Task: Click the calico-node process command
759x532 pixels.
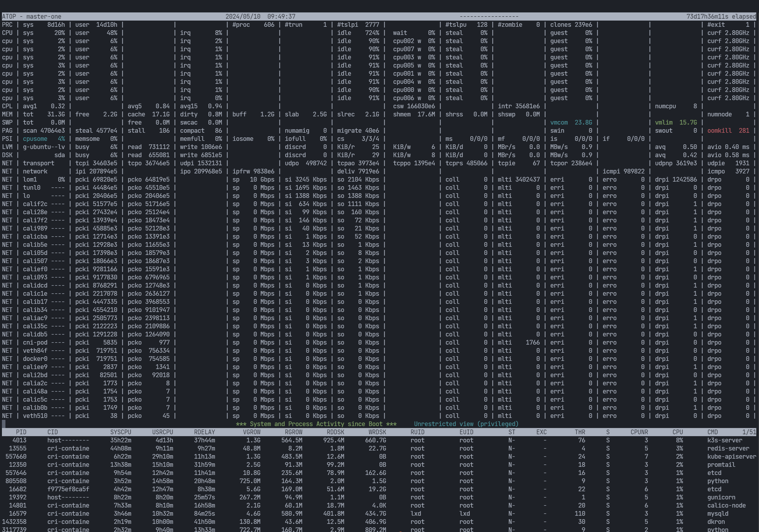Action: 726,505
